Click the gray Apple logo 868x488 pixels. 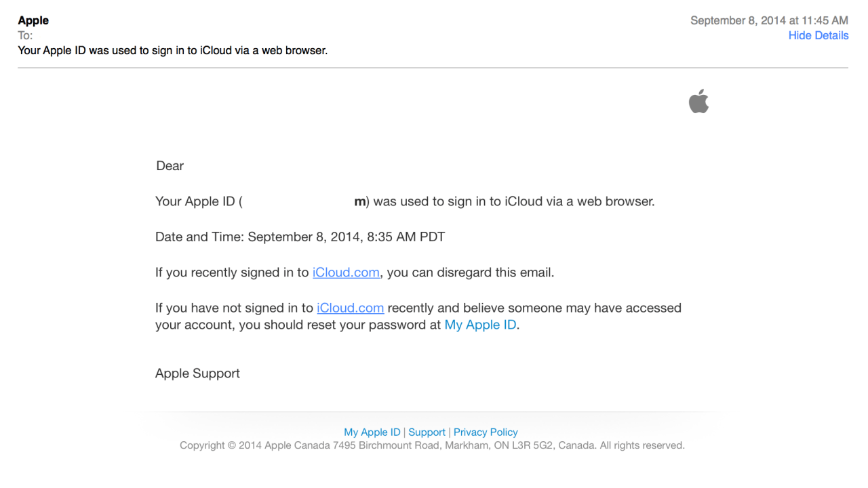pos(698,102)
